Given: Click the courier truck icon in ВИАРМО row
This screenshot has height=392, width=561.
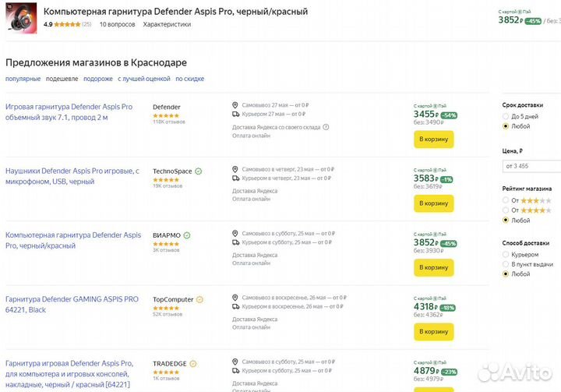Looking at the screenshot, I should (x=235, y=242).
